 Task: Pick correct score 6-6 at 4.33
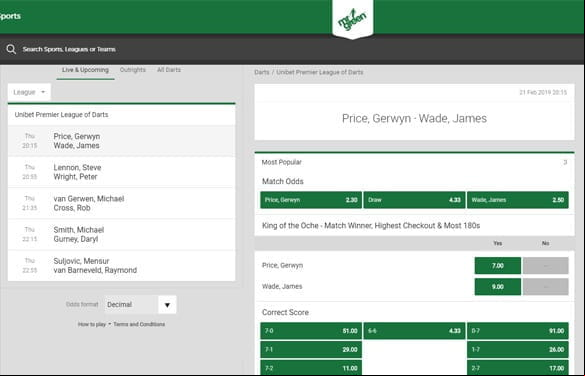tap(414, 331)
